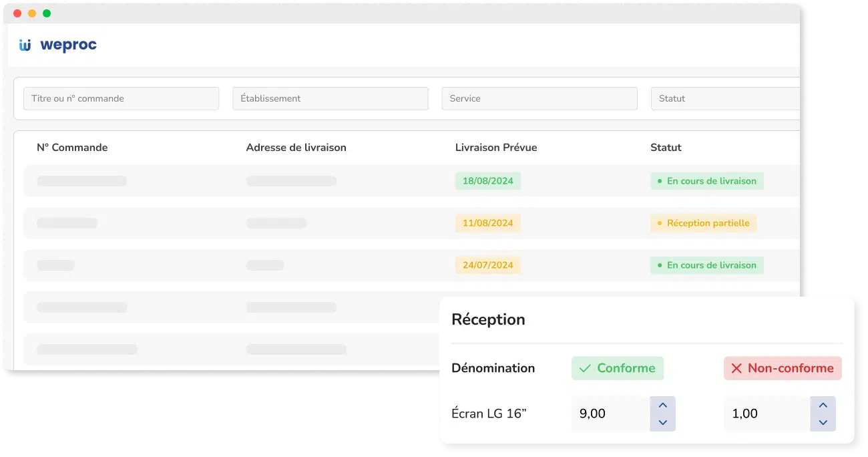This screenshot has width=868, height=457.
Task: Select the 18/08/2024 delivery date tag
Action: pyautogui.click(x=487, y=181)
